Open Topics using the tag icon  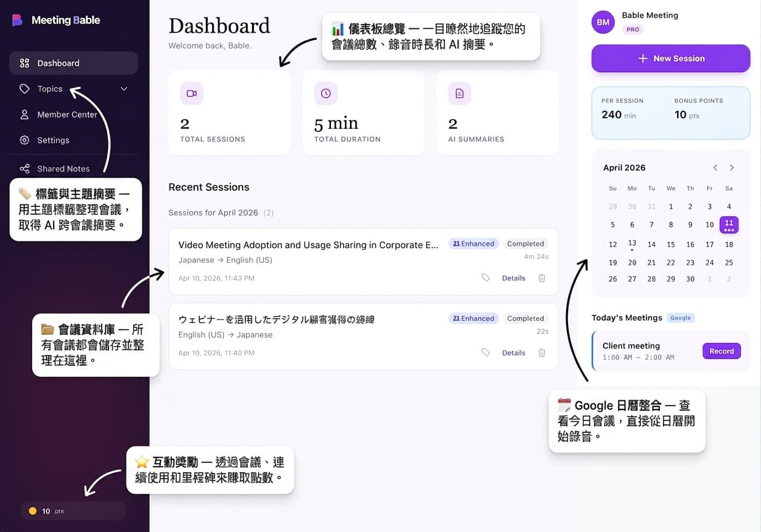(23, 89)
